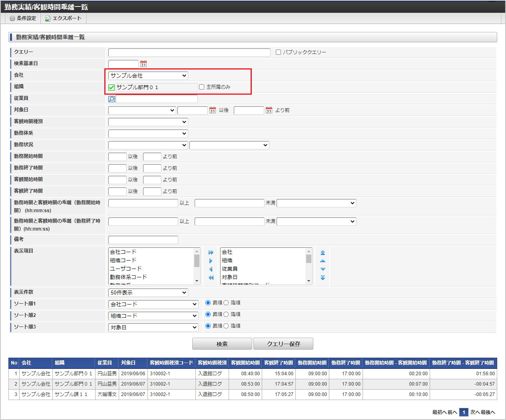Click the scrollbar of the available 表示項目 list
The image size is (506, 420).
[197, 266]
